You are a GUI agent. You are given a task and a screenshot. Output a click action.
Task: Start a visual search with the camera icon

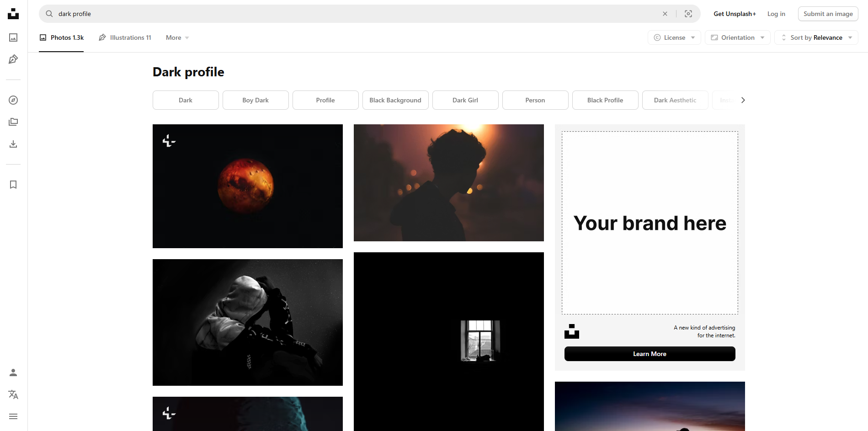point(688,14)
